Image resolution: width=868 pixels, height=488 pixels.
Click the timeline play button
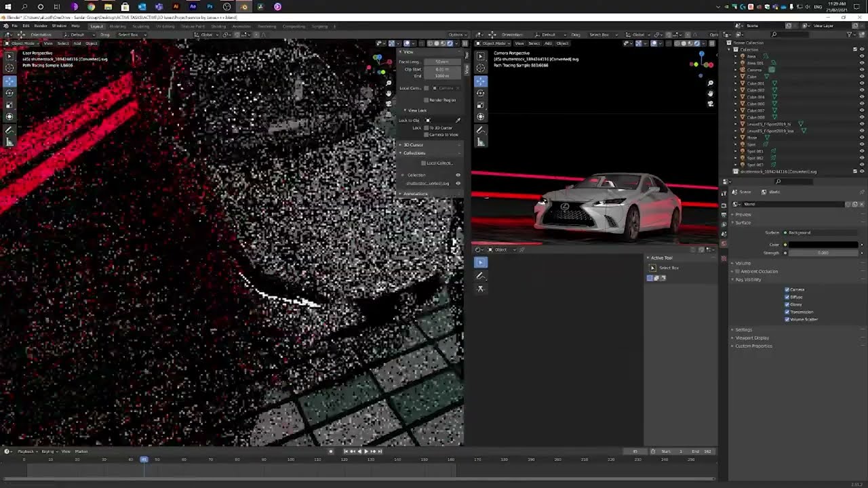coord(366,451)
